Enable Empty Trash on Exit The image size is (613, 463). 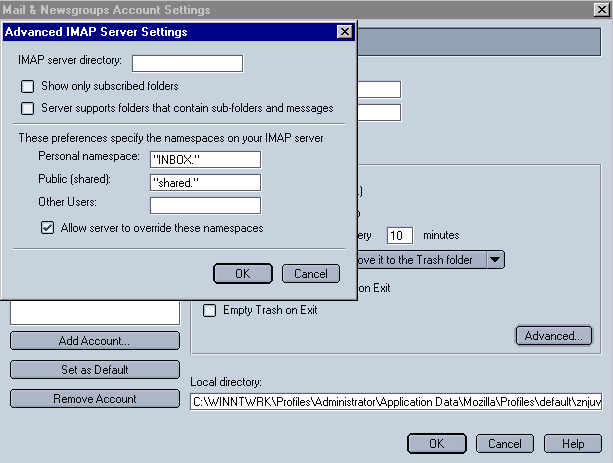[x=210, y=311]
